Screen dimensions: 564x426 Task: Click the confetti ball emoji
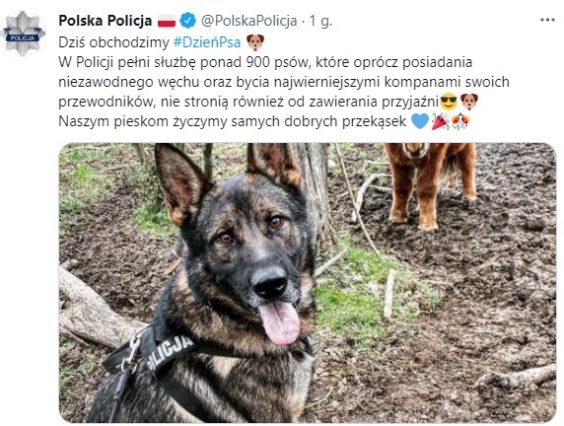point(460,121)
